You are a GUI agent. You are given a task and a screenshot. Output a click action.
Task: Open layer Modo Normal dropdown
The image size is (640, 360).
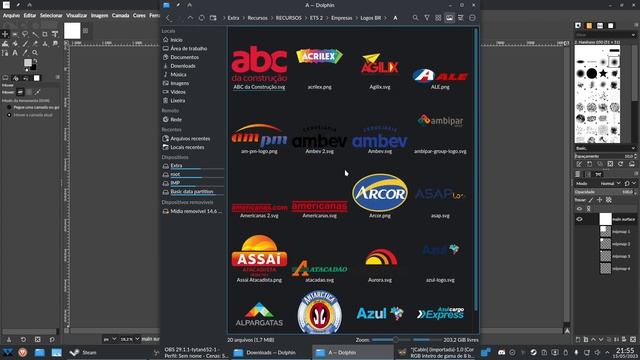(x=609, y=184)
